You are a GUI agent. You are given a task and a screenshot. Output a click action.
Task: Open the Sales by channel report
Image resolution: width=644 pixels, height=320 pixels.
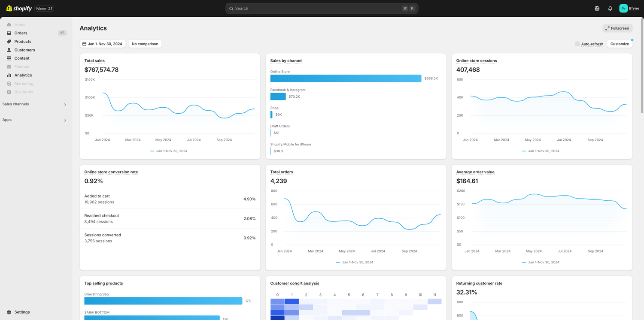pyautogui.click(x=286, y=61)
